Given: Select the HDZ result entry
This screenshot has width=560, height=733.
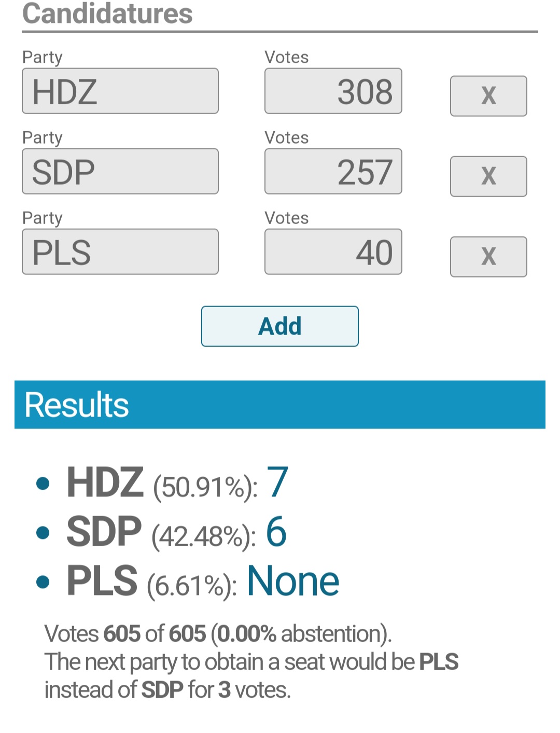Looking at the screenshot, I should [177, 482].
